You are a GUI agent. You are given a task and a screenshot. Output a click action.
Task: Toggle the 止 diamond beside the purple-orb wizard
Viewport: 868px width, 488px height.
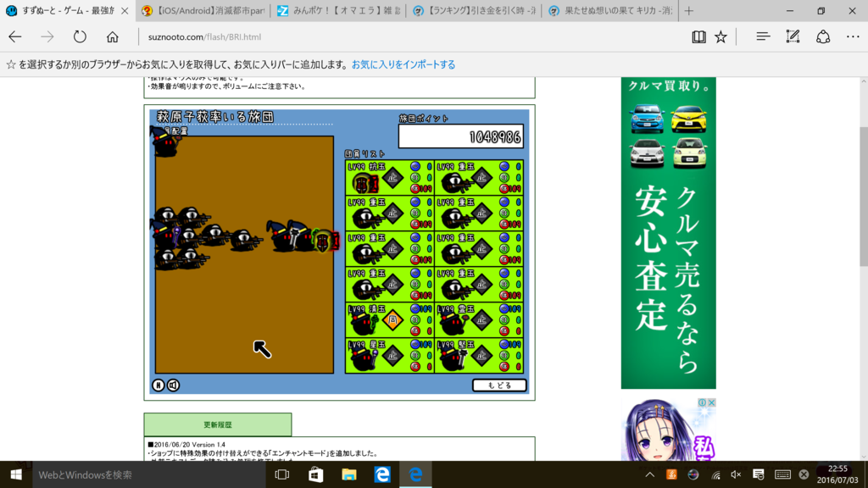click(392, 355)
